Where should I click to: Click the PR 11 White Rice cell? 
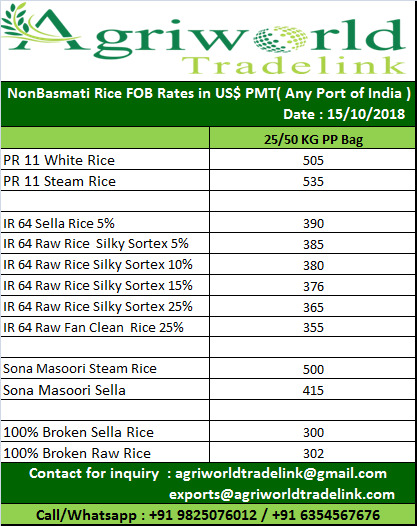click(105, 159)
